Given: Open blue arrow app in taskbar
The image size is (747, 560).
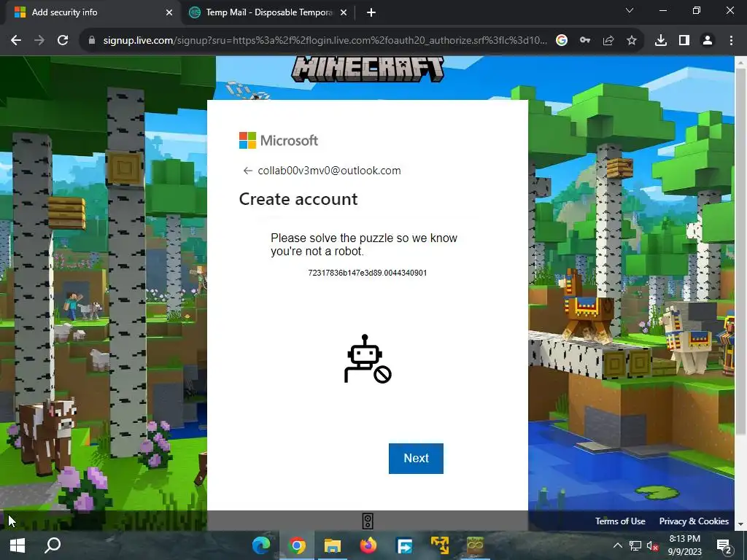Looking at the screenshot, I should coord(404,545).
